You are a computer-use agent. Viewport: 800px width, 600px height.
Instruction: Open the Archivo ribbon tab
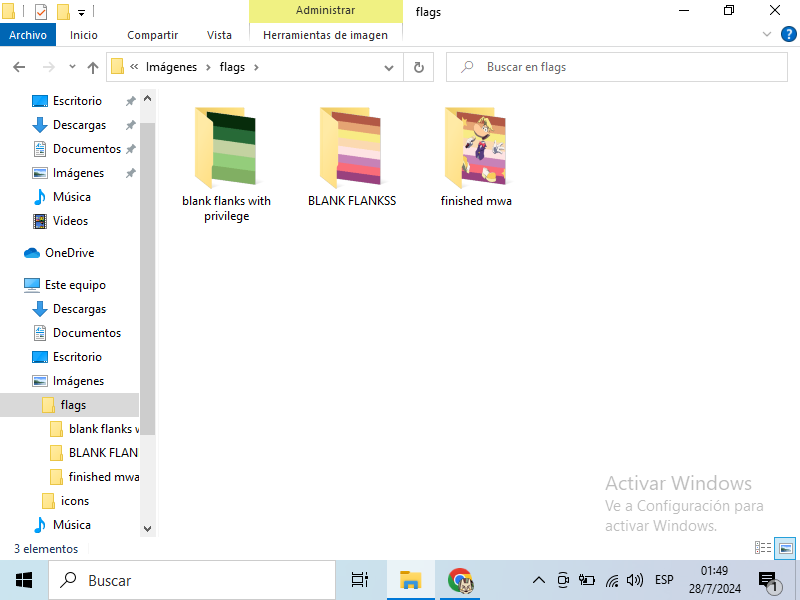28,35
